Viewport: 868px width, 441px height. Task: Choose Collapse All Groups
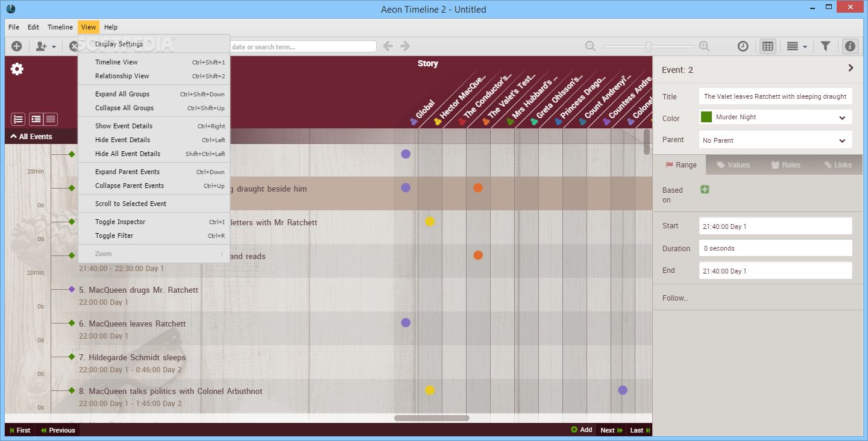pyautogui.click(x=154, y=108)
